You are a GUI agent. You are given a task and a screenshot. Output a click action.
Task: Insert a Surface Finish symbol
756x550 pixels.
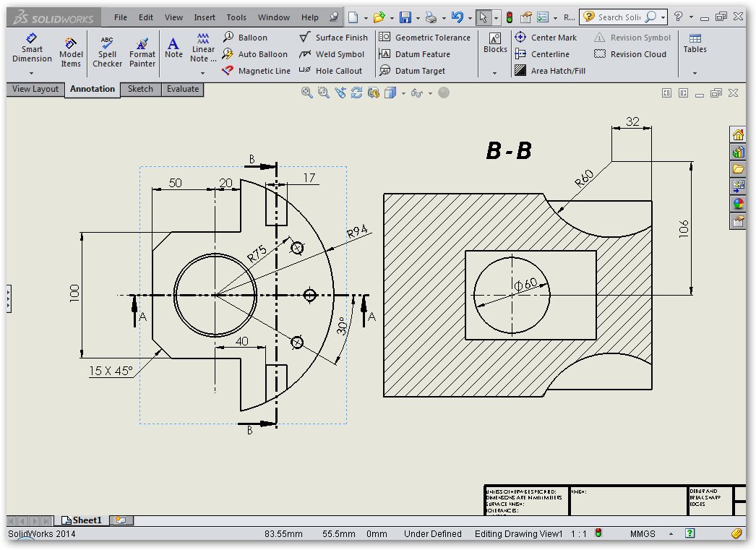coord(333,37)
